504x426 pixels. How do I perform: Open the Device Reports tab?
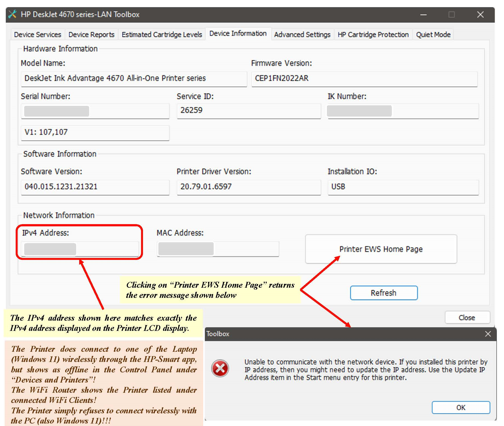tap(91, 35)
